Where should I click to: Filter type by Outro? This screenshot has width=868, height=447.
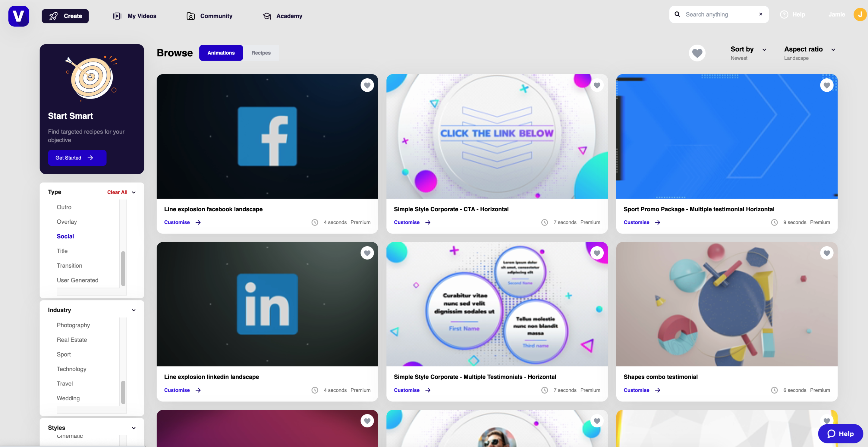pyautogui.click(x=64, y=207)
